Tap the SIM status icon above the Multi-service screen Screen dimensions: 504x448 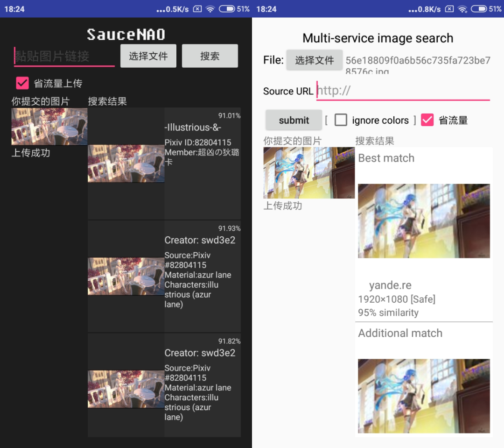[449, 9]
